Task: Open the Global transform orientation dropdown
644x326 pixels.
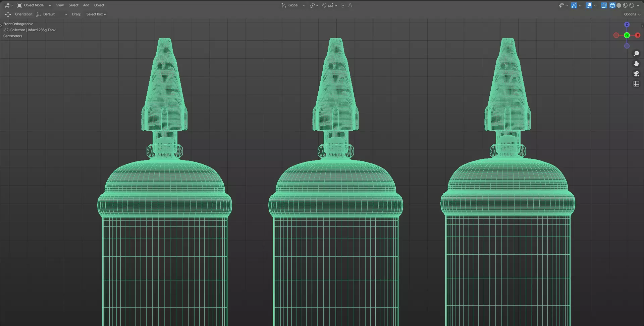Action: (x=293, y=5)
